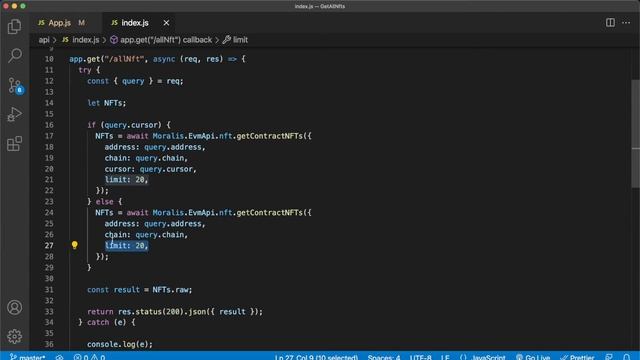Click 'if (query.cursor) {' on line 16
Image resolution: width=640 pixels, height=360 pixels.
tap(129, 125)
